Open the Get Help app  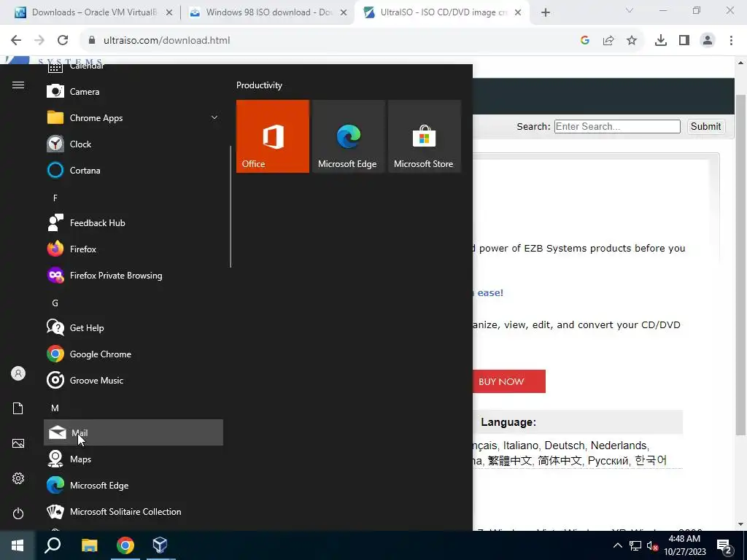[x=133, y=327]
